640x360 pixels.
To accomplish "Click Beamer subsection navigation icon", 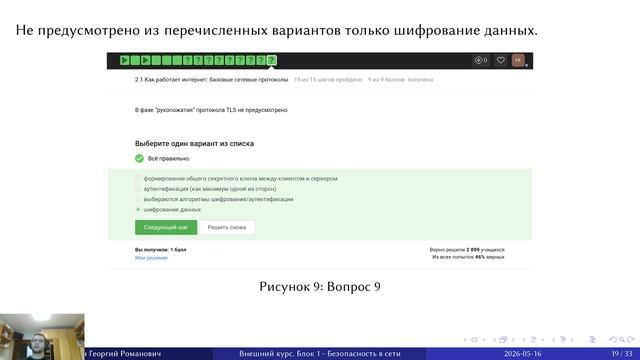I will pyautogui.click(x=533, y=340).
